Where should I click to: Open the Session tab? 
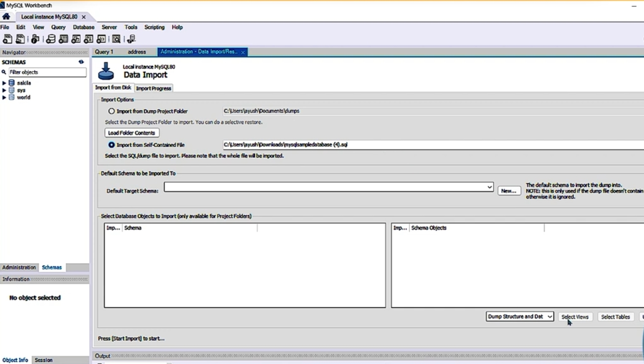43,360
